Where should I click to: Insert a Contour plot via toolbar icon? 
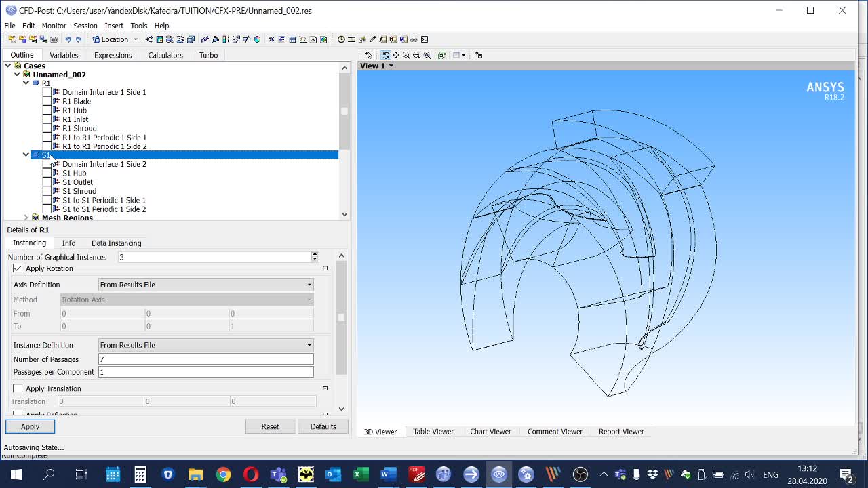(x=159, y=39)
